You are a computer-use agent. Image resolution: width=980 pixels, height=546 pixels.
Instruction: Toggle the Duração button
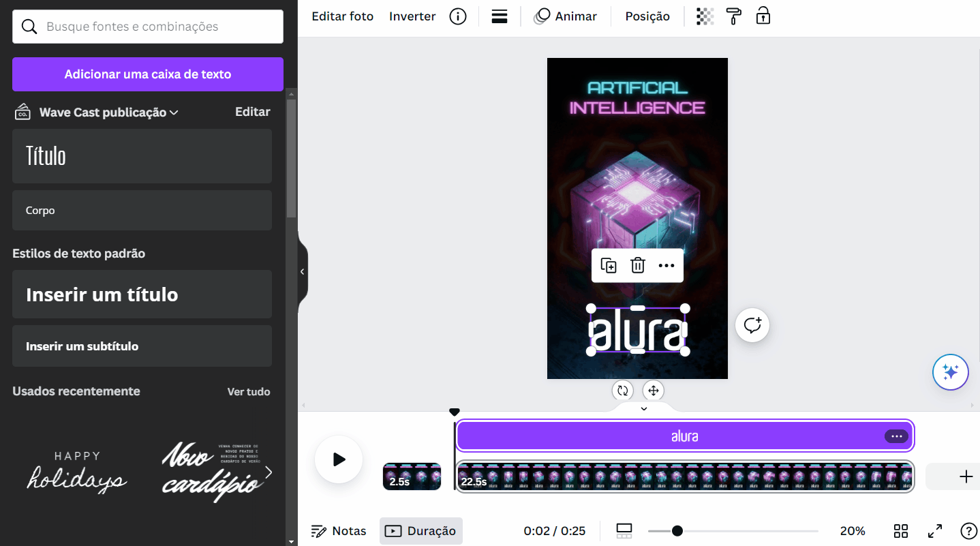[x=421, y=531]
